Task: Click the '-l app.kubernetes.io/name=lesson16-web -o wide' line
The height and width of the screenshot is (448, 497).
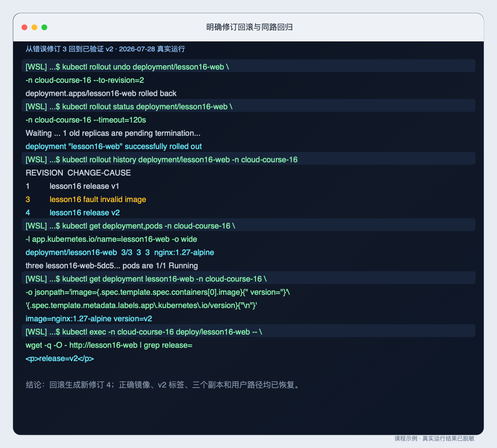Action: (x=111, y=239)
